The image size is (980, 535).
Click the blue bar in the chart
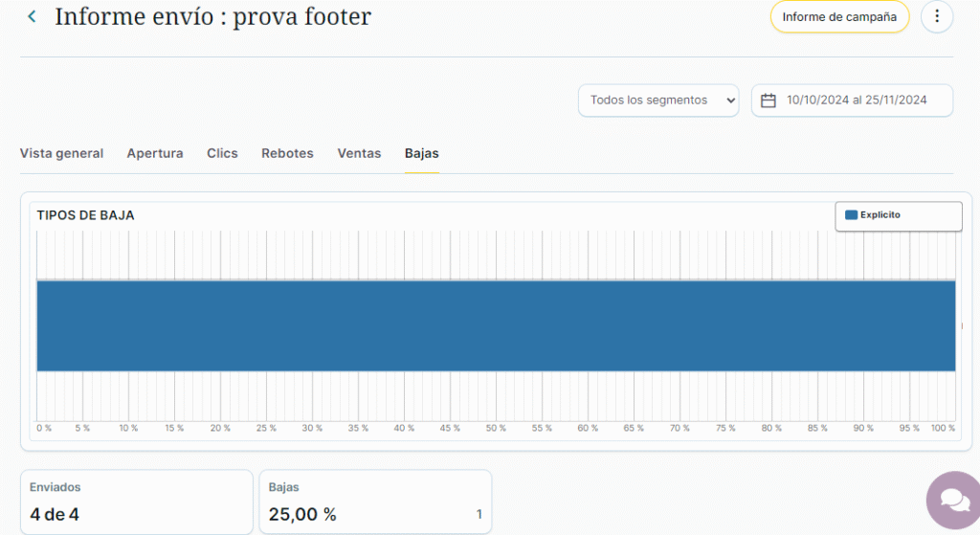point(496,325)
